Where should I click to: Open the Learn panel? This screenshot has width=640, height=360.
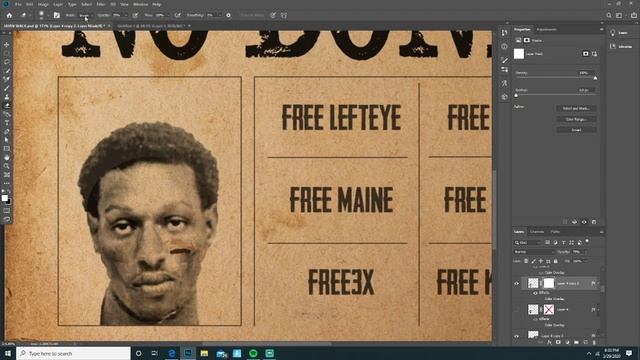(x=619, y=33)
